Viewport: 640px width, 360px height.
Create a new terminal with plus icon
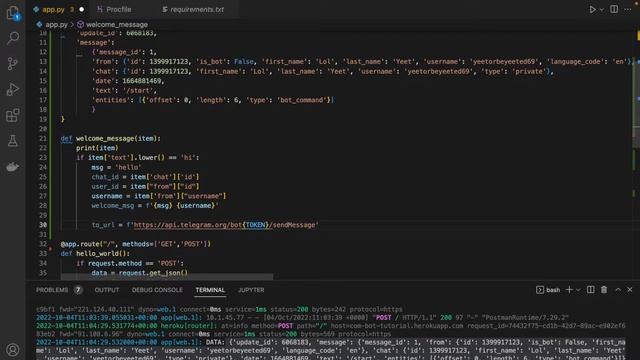(569, 290)
